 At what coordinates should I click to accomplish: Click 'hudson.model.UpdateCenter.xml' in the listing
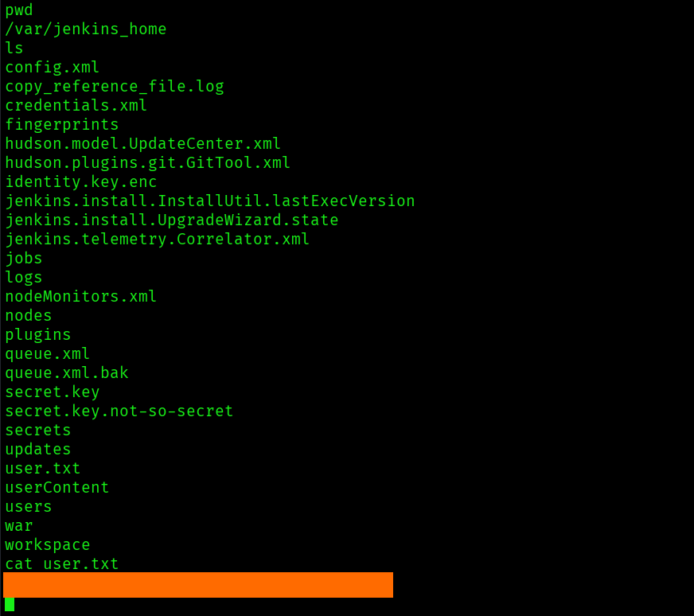click(x=143, y=144)
